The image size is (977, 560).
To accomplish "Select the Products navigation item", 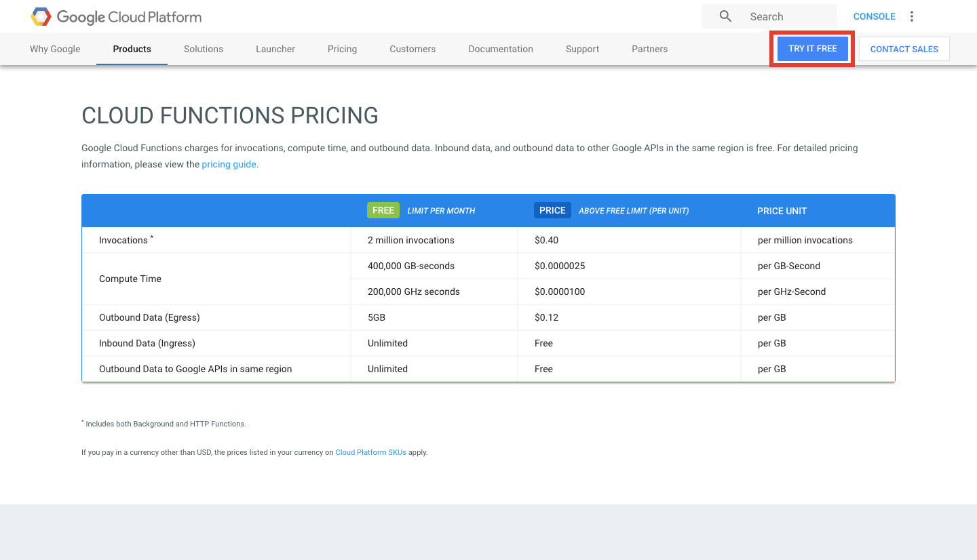I will click(131, 48).
